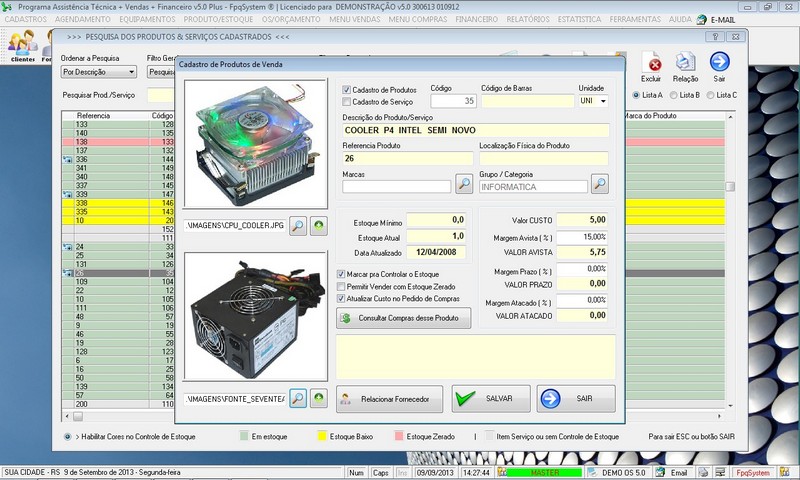800x480 pixels.
Task: Click the pink Estoque Zerado legend swatch
Action: click(x=399, y=436)
